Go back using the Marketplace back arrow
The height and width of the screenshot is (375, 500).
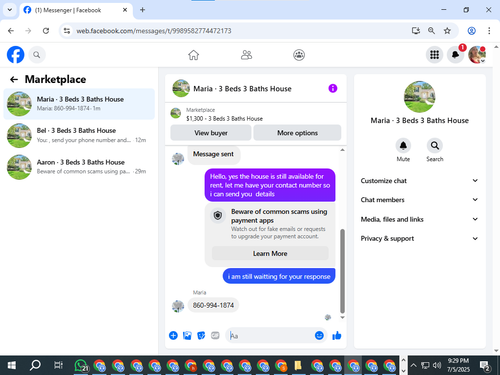(14, 79)
